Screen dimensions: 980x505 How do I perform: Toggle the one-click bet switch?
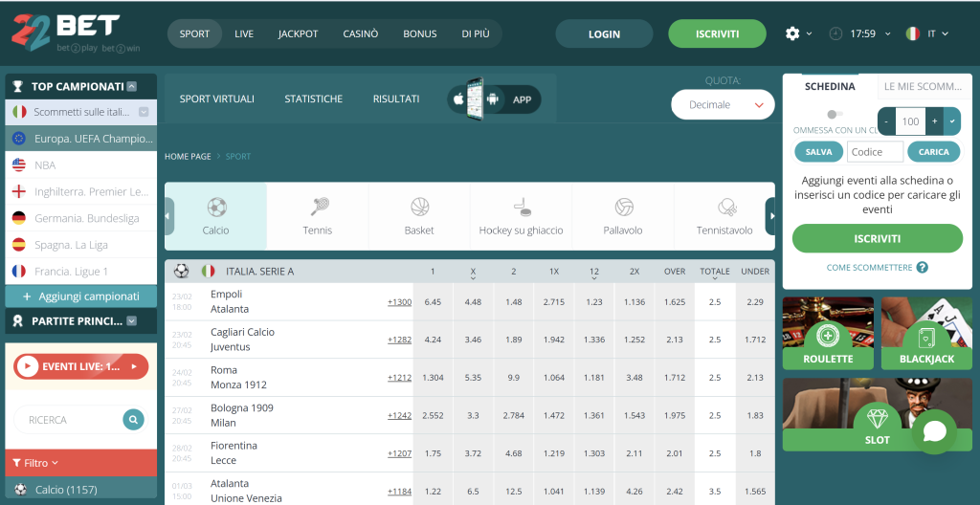pyautogui.click(x=835, y=115)
